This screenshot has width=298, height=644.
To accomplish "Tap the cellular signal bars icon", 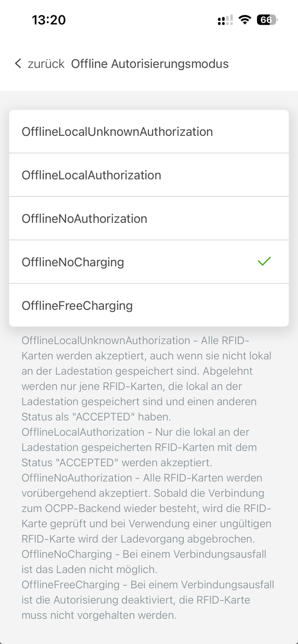I will point(225,20).
